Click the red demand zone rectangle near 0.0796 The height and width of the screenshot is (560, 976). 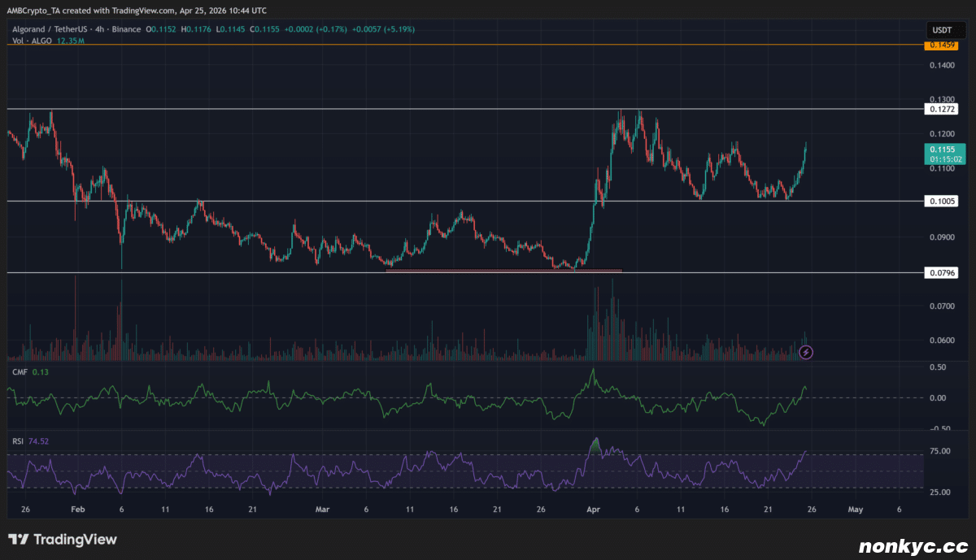pyautogui.click(x=503, y=270)
